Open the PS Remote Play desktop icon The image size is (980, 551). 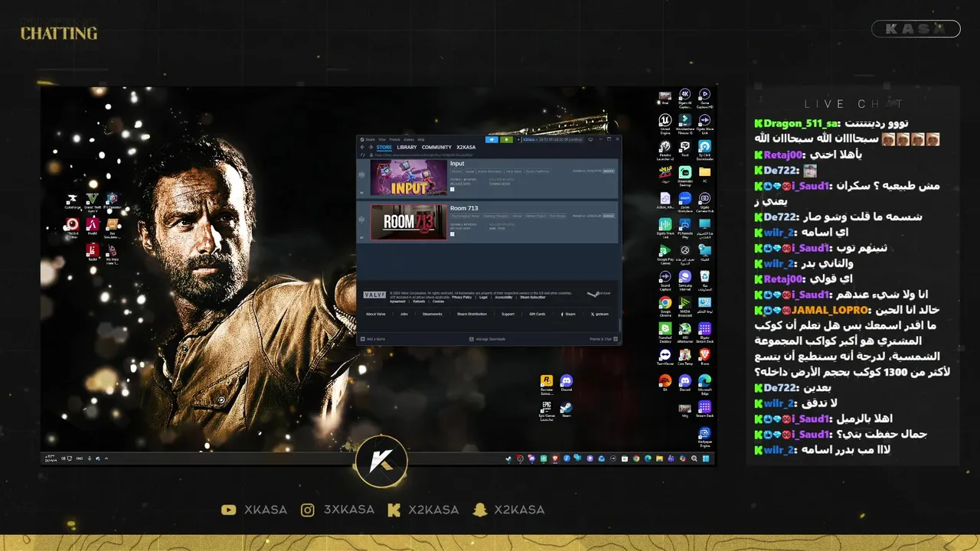[x=685, y=224]
